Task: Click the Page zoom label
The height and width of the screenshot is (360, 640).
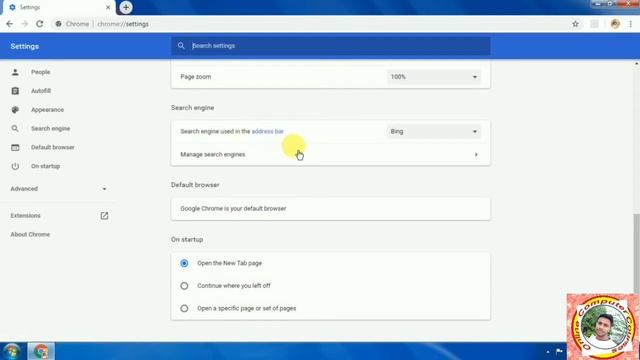Action: 196,77
